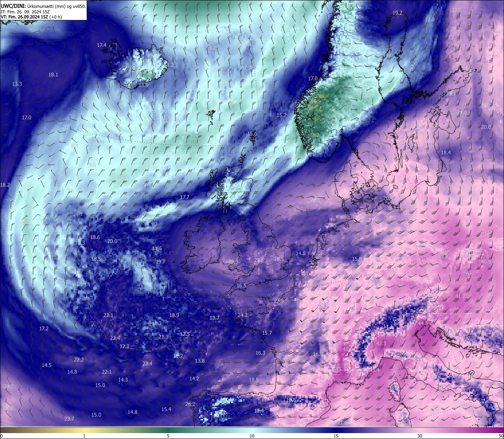The width and height of the screenshot is (504, 439).
Task: Click the 14.5 value on the map
Action: click(x=46, y=365)
